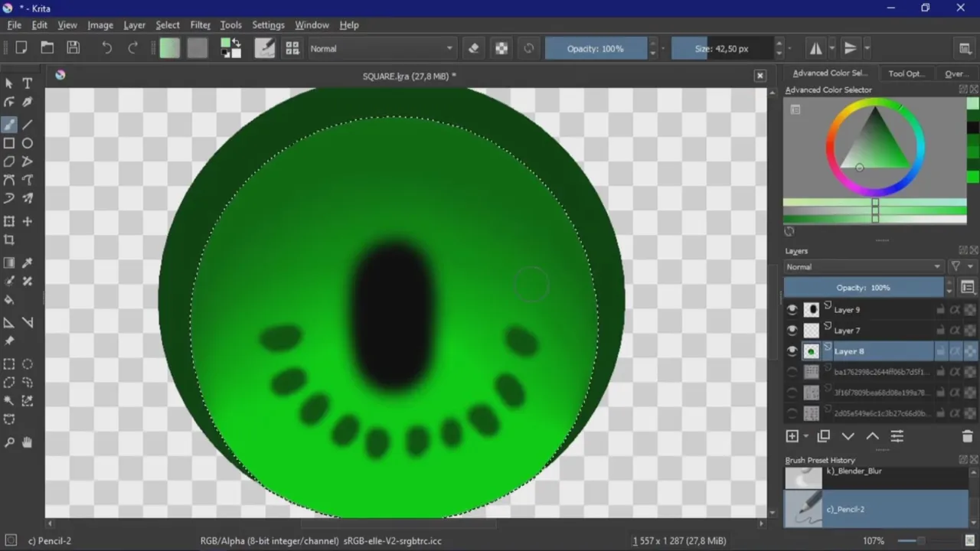Open the brush blending mode dropdown

point(381,48)
